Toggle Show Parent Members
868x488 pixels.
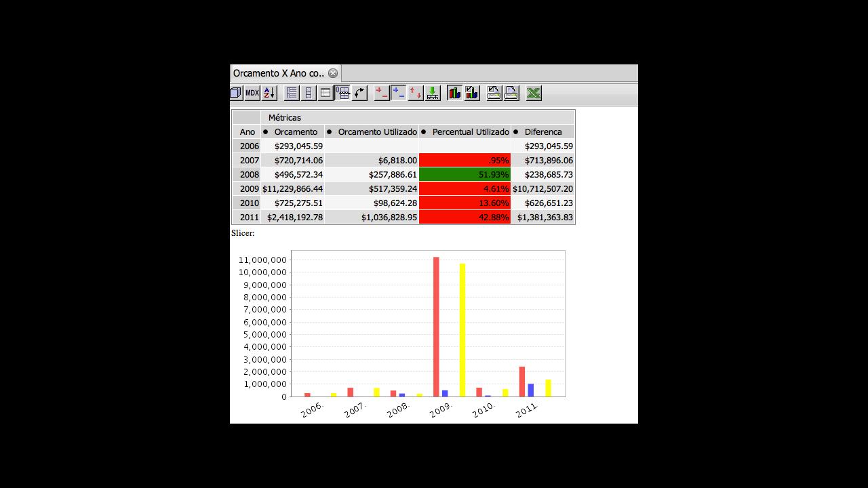point(292,93)
